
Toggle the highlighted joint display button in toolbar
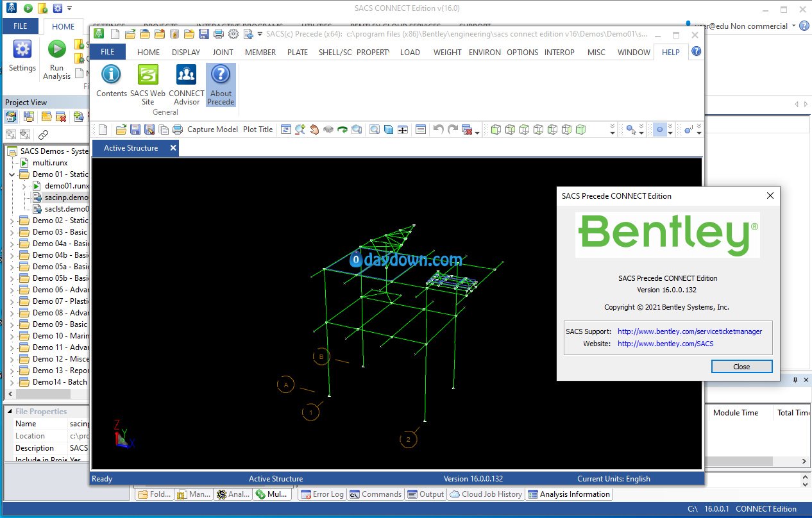[x=659, y=129]
